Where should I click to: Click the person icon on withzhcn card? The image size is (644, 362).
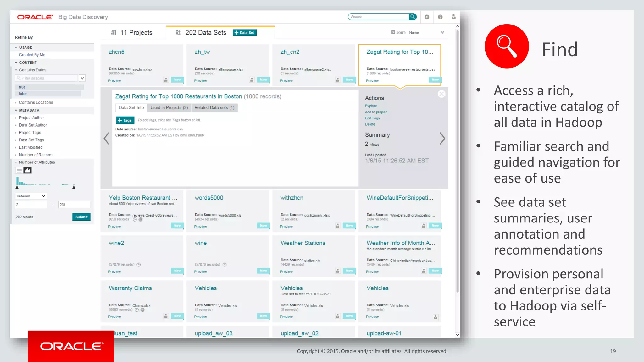point(338,226)
